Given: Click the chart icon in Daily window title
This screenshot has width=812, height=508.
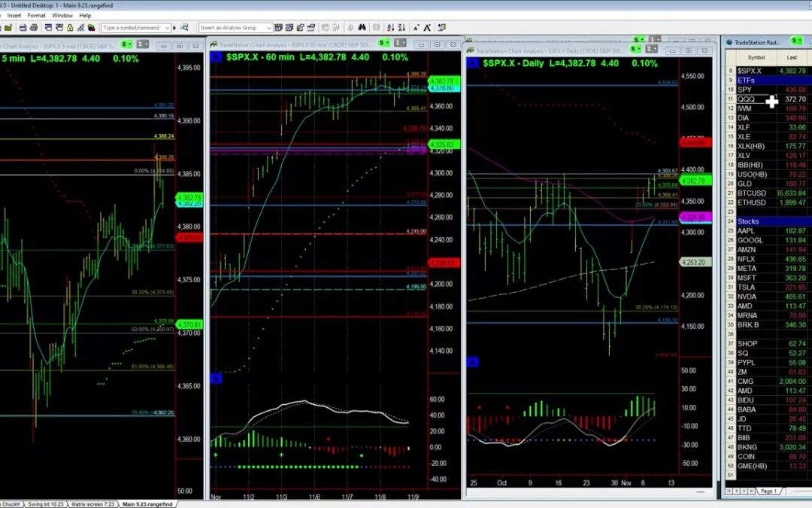Looking at the screenshot, I should click(x=470, y=51).
